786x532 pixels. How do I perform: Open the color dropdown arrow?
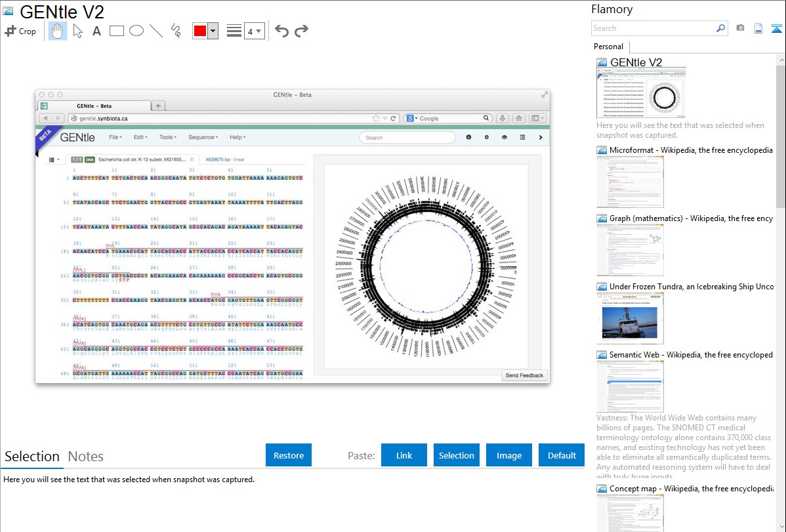pyautogui.click(x=213, y=31)
